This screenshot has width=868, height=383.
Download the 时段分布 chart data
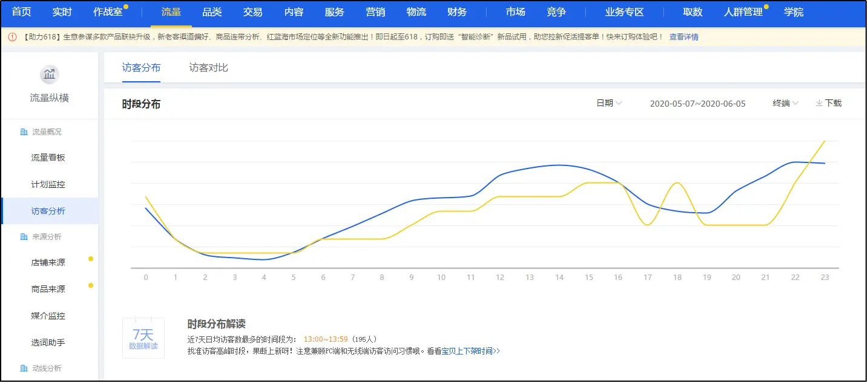click(x=829, y=103)
